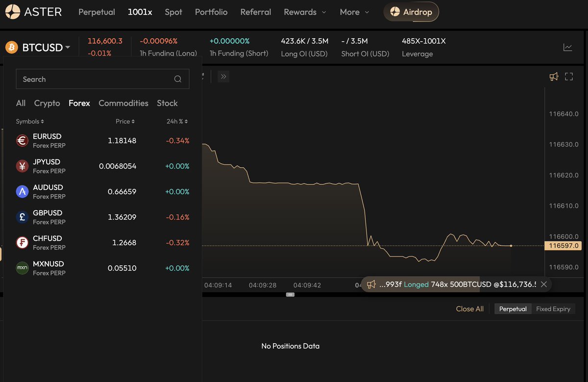The width and height of the screenshot is (588, 382).
Task: Click the line chart icon near Leverage stats
Action: tap(568, 47)
